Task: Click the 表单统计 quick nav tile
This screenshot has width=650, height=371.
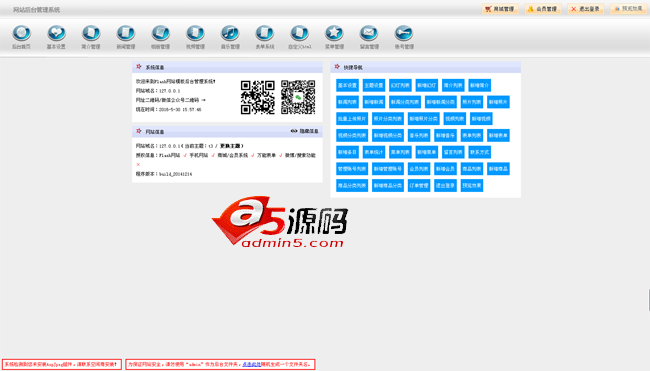Action: pyautogui.click(x=374, y=152)
